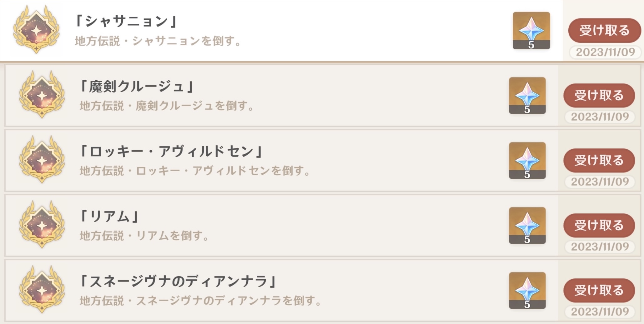Tap the Primogem reward icon for シャサニョン
644x324 pixels.
point(531,30)
